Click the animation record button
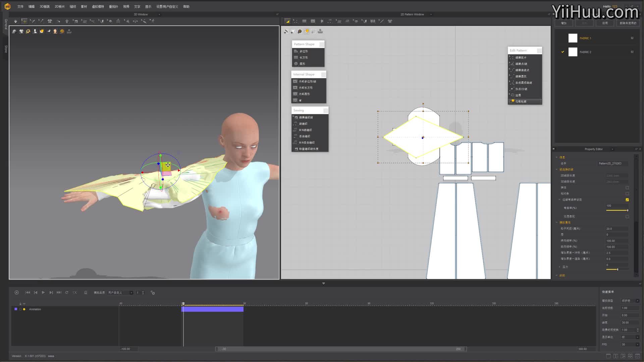The height and width of the screenshot is (362, 644). [x=16, y=293]
